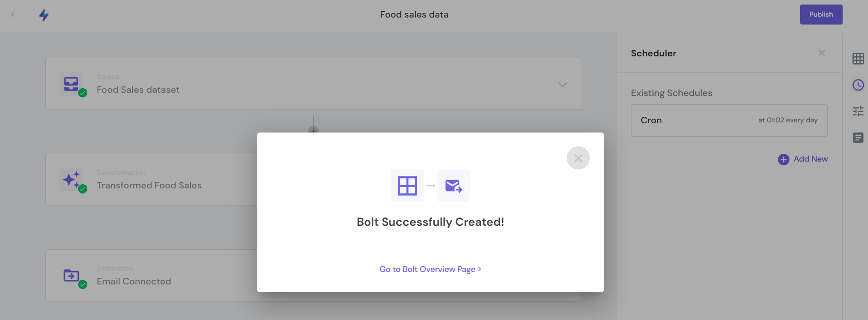Click the lightning bolt logo icon
This screenshot has height=320, width=868.
44,15
